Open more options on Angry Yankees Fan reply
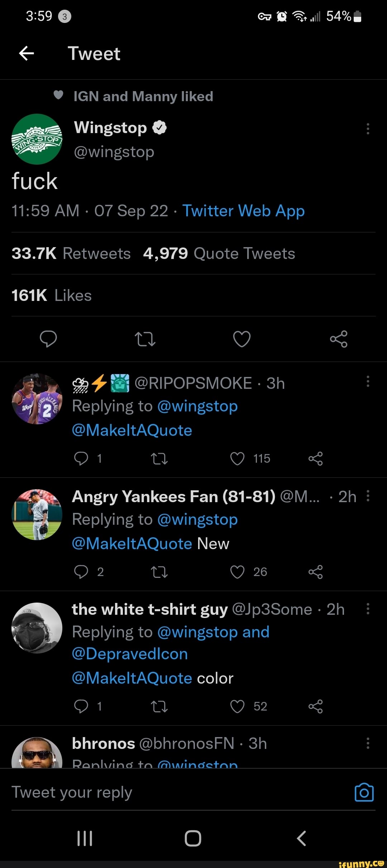Image resolution: width=387 pixels, height=868 pixels. 368,496
